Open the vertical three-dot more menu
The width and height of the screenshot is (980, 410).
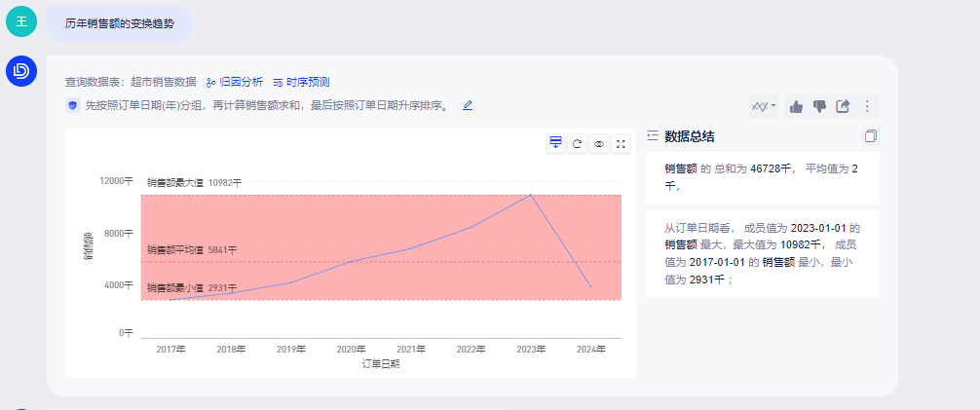(866, 106)
